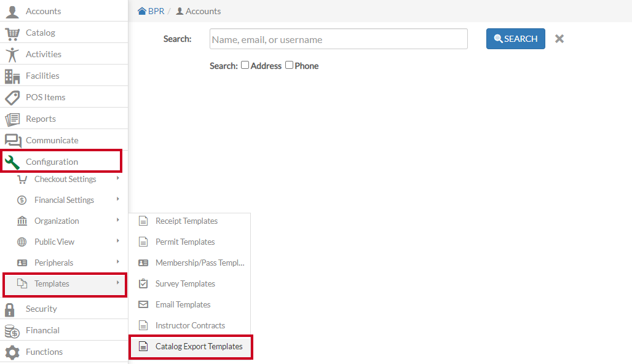This screenshot has height=364, width=632.
Task: Expand Templates submenu arrow
Action: click(x=117, y=283)
